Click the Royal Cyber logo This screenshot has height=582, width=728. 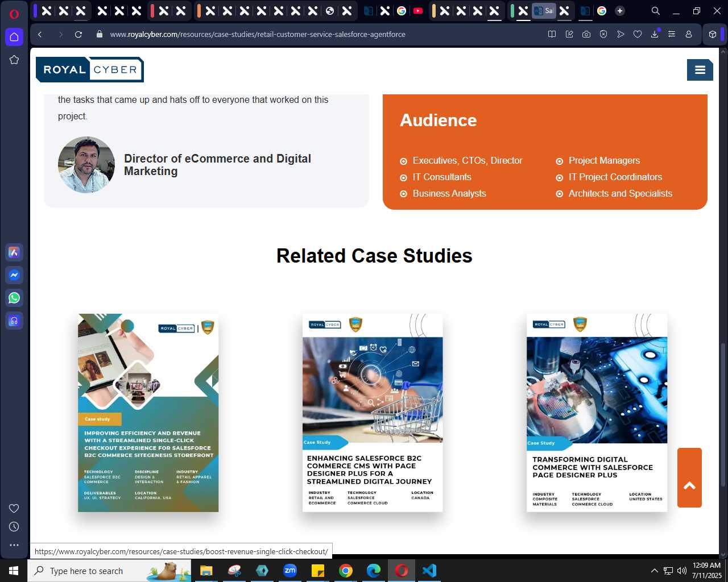point(90,69)
